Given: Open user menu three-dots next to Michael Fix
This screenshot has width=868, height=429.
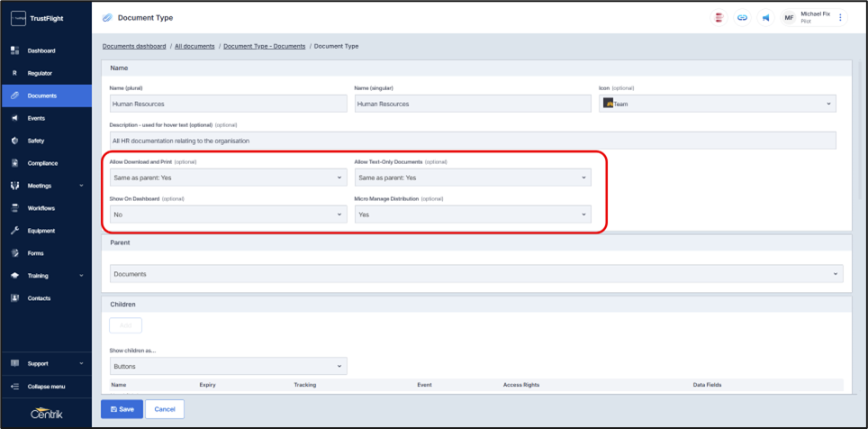Looking at the screenshot, I should point(841,18).
